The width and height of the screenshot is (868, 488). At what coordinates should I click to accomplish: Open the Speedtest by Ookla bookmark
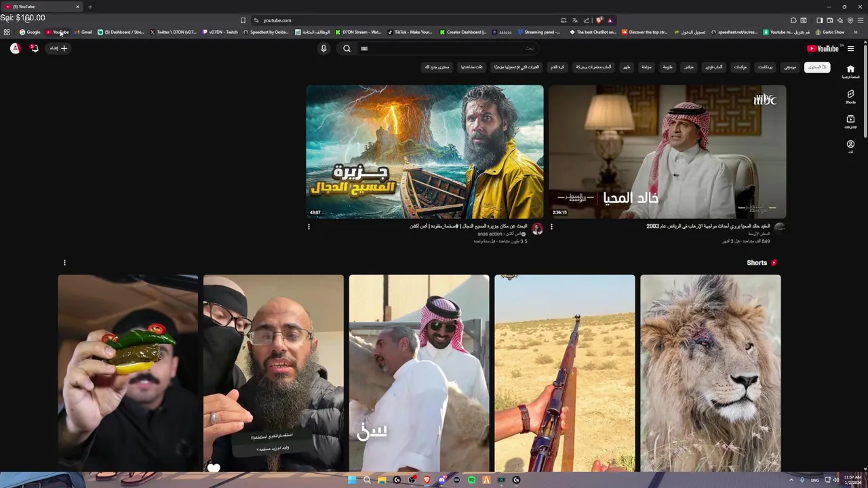point(267,32)
